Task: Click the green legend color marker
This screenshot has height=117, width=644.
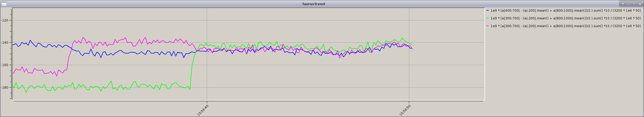Action: pyautogui.click(x=487, y=18)
